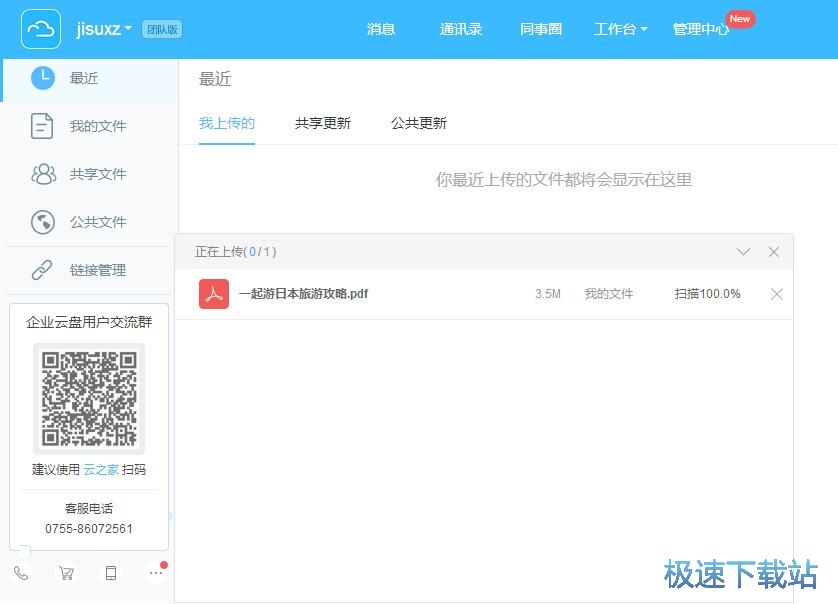Open the 管理中心 menu
838x604 pixels.
pos(701,29)
